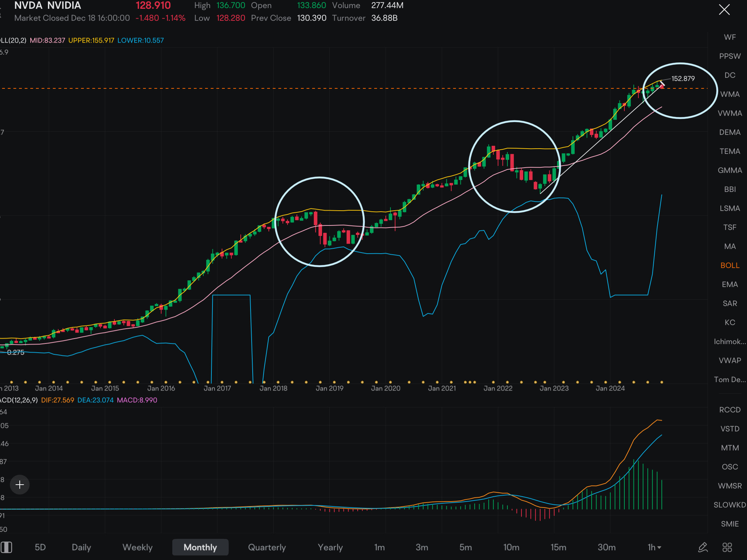Switch to the 5D timeframe
This screenshot has width=747, height=560.
pos(40,547)
